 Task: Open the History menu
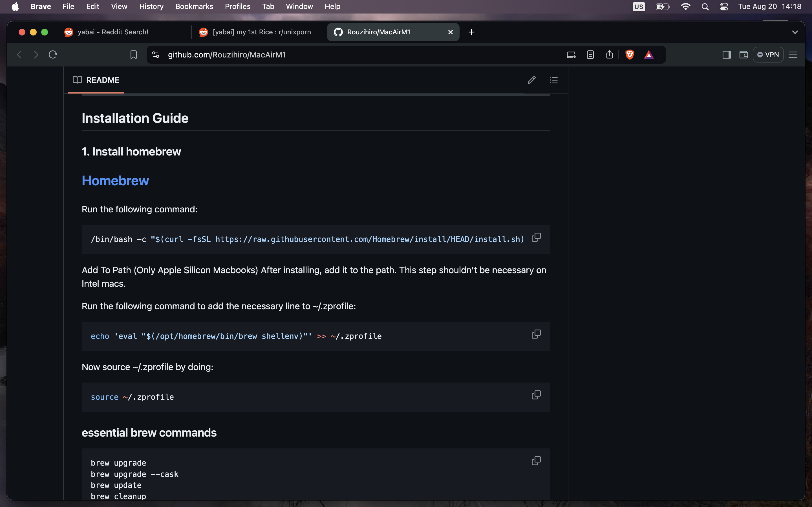(x=151, y=6)
